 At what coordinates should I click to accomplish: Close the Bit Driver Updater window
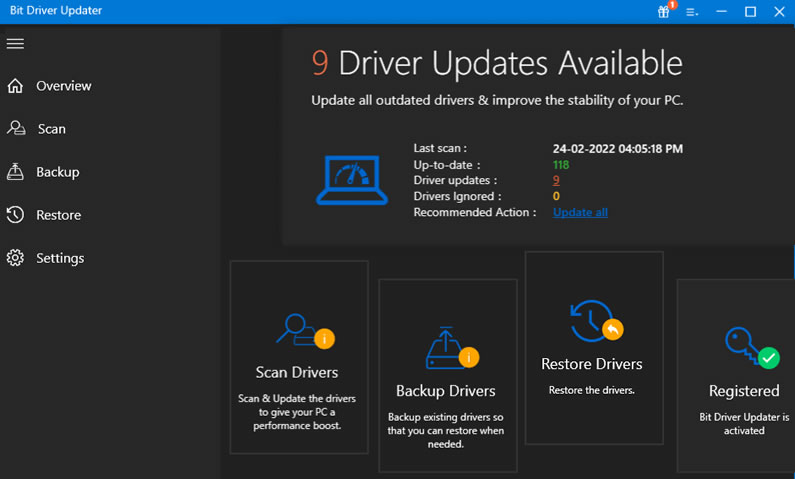point(779,11)
